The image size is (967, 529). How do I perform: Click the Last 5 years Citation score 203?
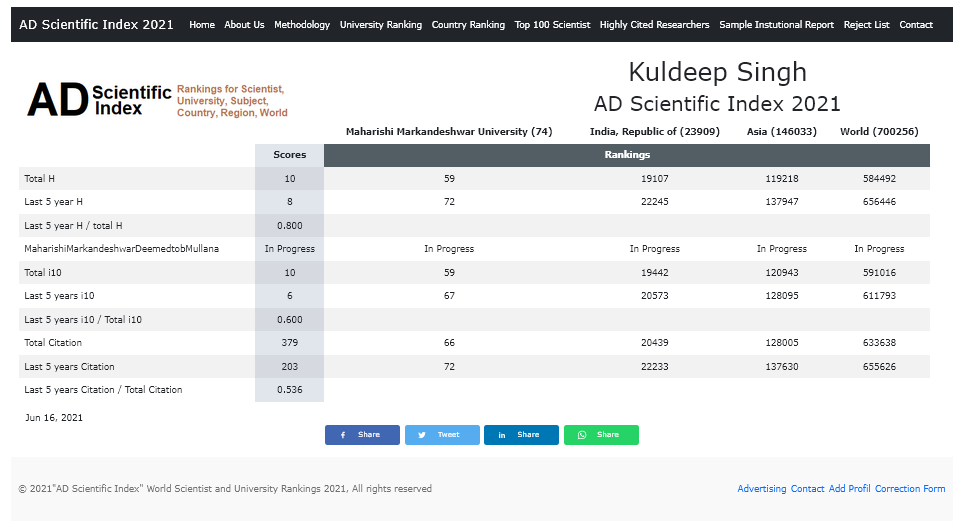coord(289,367)
